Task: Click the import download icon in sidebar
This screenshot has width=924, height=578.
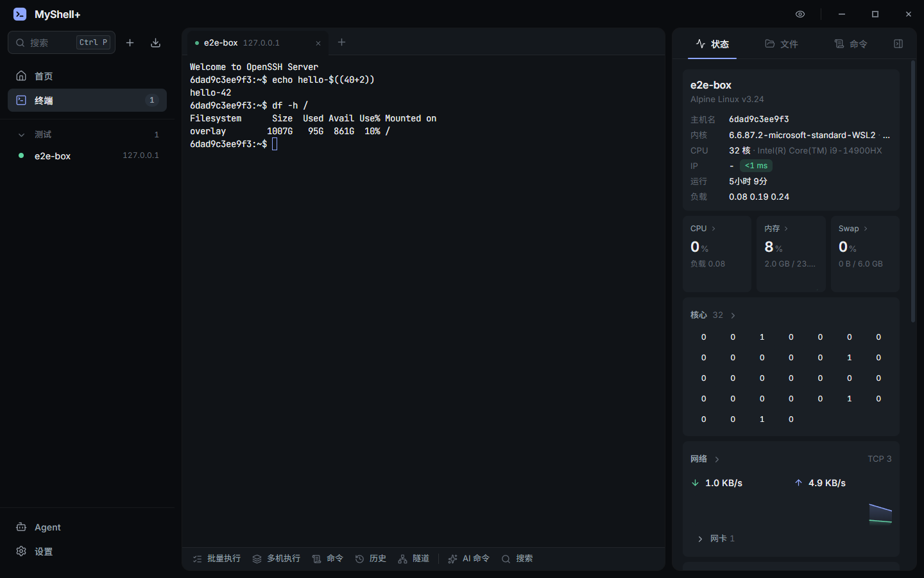Action: tap(155, 42)
